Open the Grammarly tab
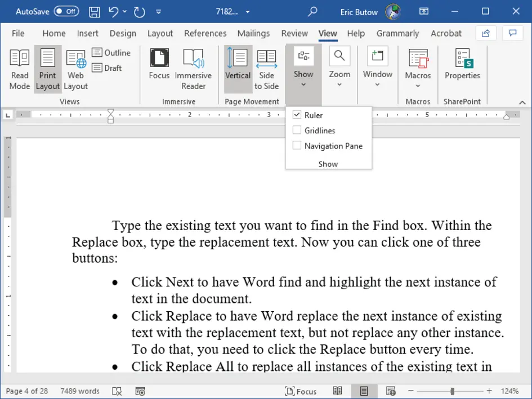Screen dimensions: 532x399 [x=397, y=33]
